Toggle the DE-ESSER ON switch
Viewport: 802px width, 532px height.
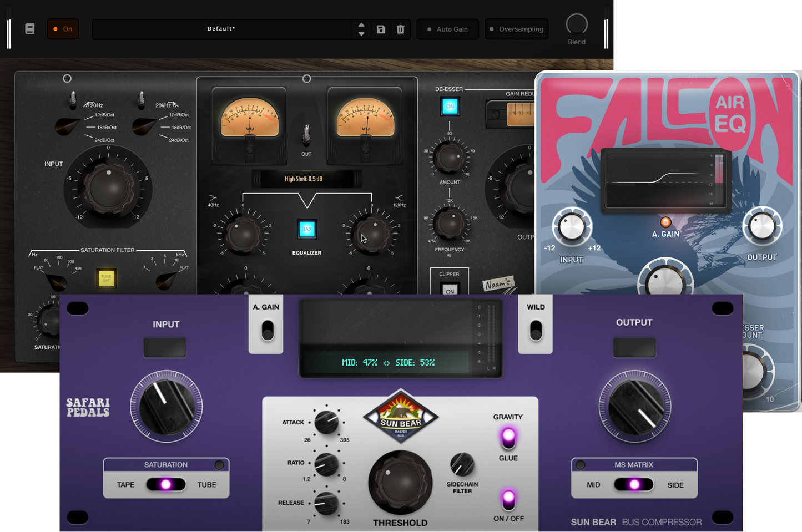pos(450,106)
